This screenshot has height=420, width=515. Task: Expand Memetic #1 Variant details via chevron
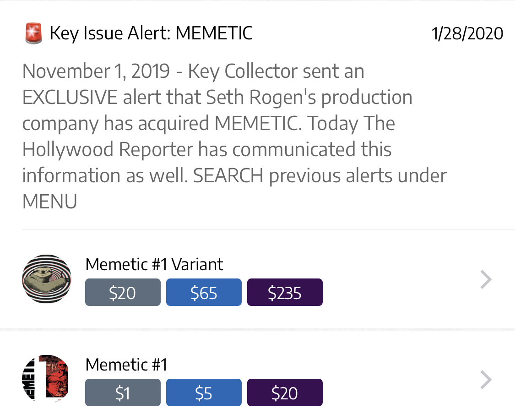[486, 279]
